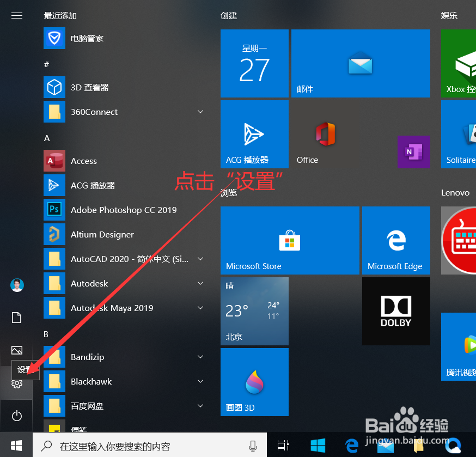Open Settings via the gear icon
The height and width of the screenshot is (457, 476).
pyautogui.click(x=17, y=384)
